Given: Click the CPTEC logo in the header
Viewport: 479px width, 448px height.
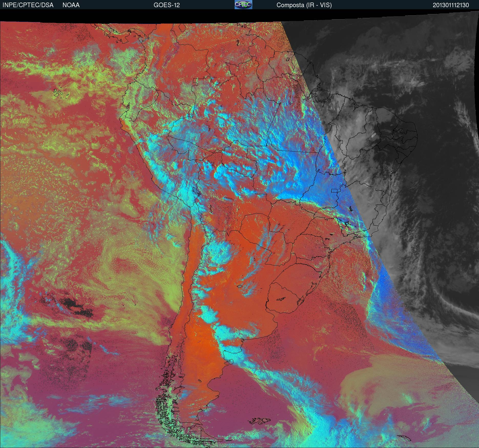Looking at the screenshot, I should (243, 5).
